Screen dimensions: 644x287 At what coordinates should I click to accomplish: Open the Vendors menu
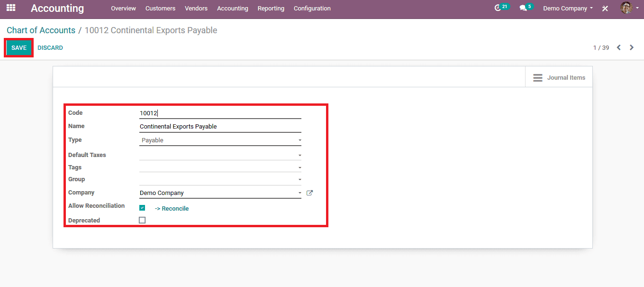[196, 9]
